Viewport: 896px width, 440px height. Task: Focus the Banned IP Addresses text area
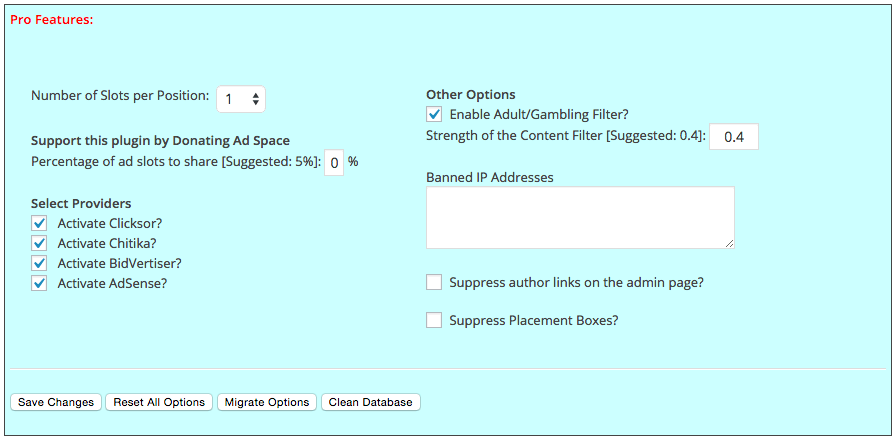(x=580, y=218)
